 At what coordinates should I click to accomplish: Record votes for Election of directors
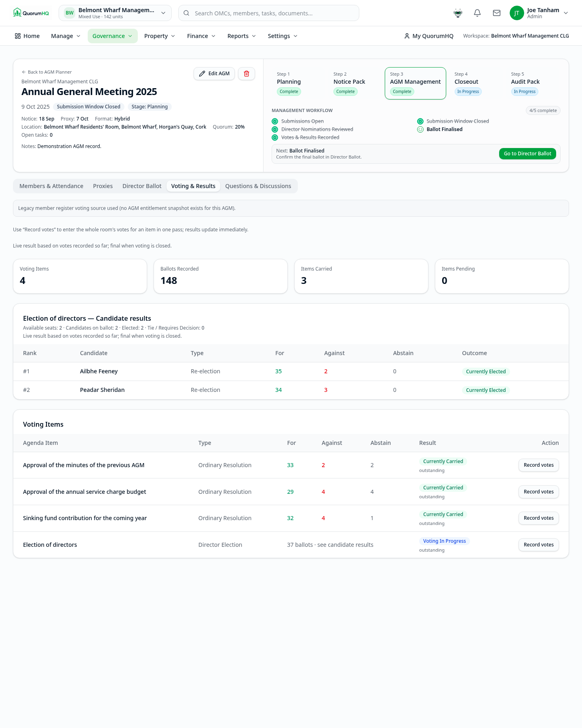point(539,545)
